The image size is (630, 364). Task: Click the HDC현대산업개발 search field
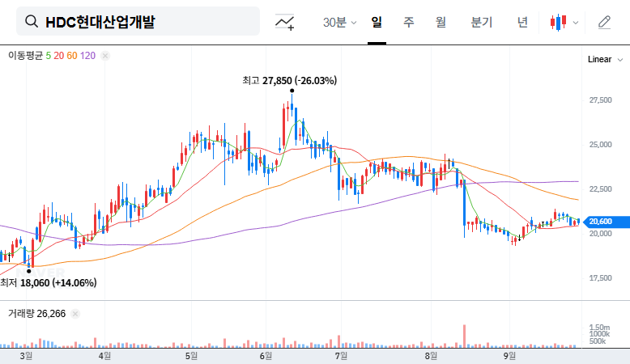pos(138,21)
